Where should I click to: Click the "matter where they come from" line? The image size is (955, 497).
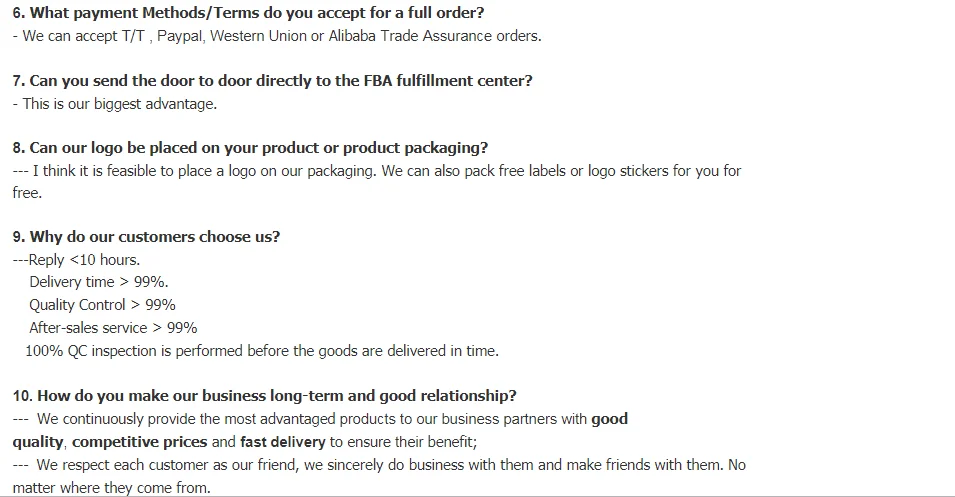tap(111, 487)
